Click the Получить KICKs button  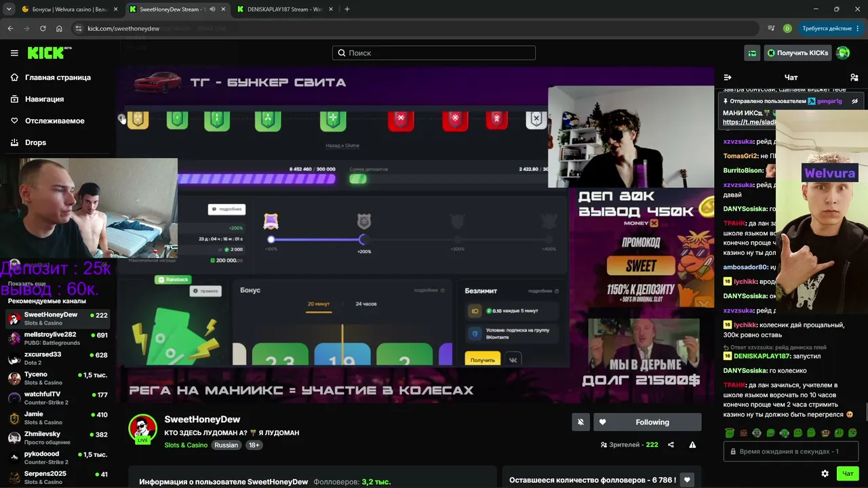[797, 53]
